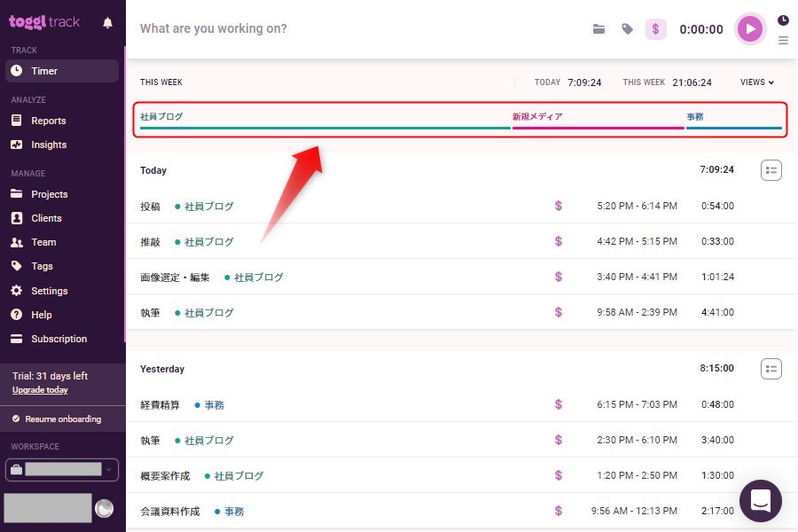Switch to timer mode clock icon

coord(783,20)
